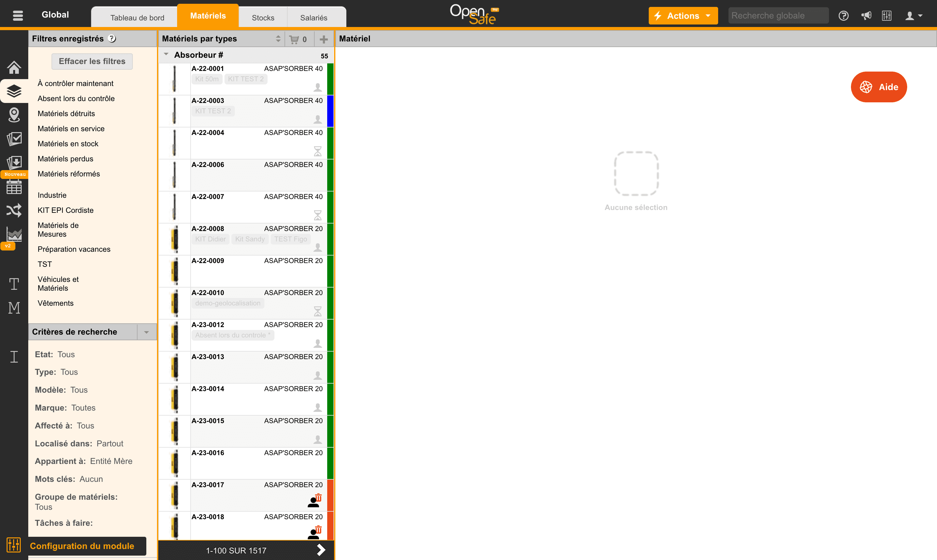Open Configuration du module

[82, 546]
